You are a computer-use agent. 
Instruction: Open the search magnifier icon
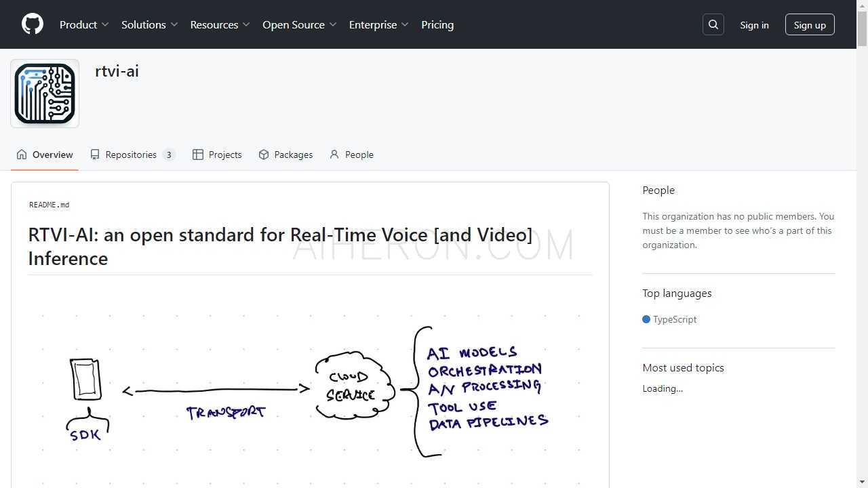coord(713,24)
